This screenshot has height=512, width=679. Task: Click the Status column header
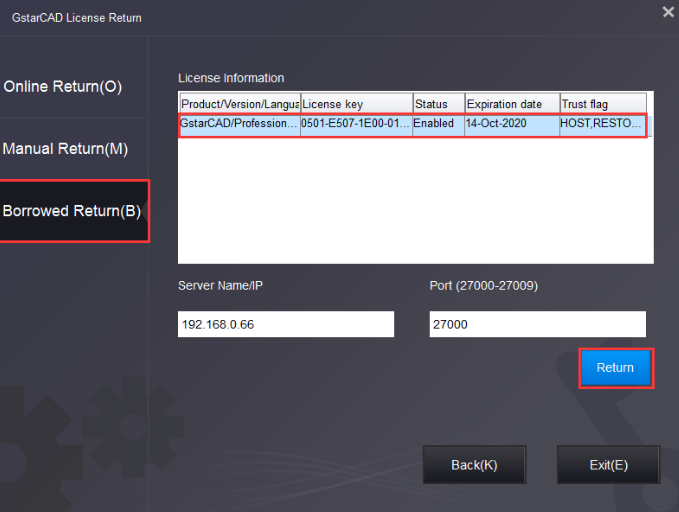[x=439, y=104]
